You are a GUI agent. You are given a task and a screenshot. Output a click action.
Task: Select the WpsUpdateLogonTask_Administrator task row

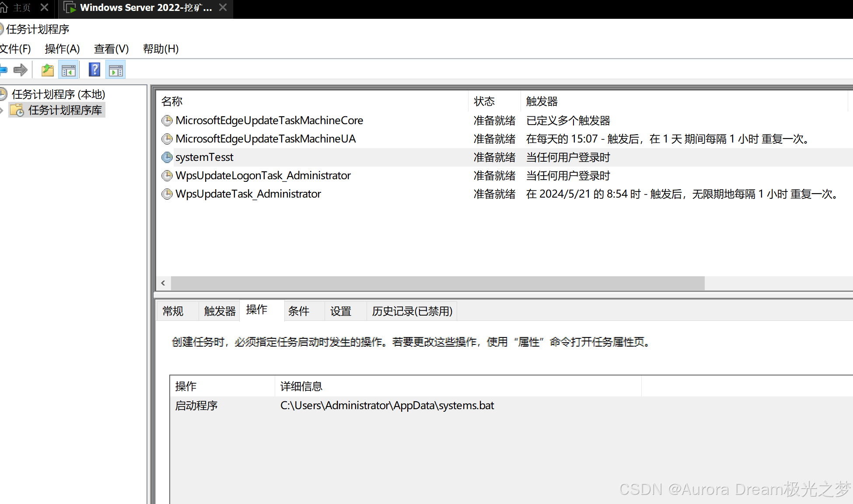(x=263, y=176)
